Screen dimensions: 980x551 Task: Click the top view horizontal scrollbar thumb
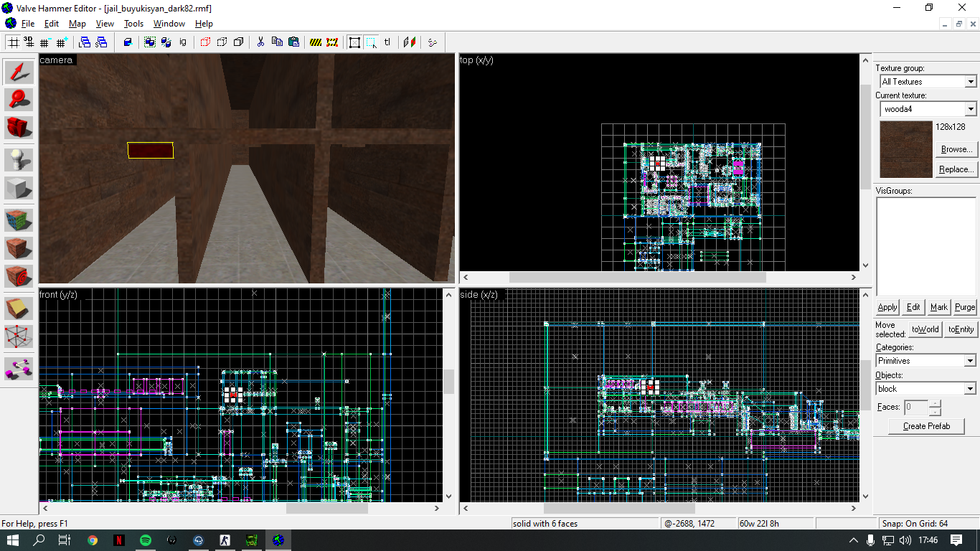click(x=637, y=277)
